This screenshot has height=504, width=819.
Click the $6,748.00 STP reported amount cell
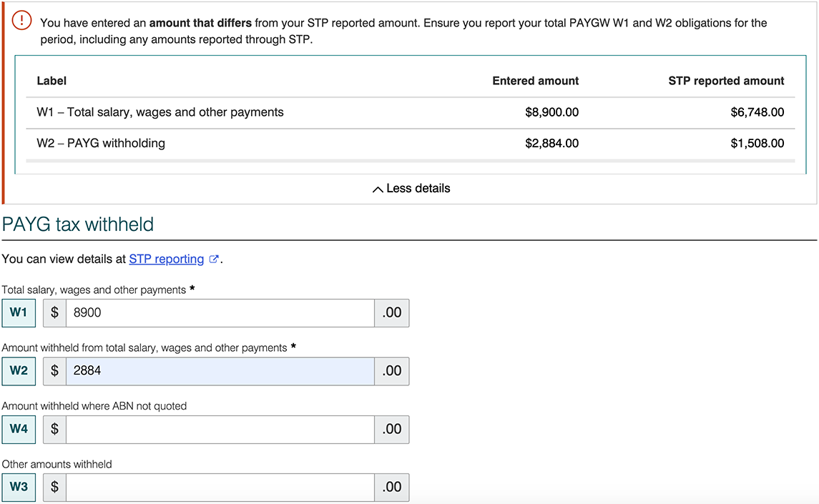(757, 112)
